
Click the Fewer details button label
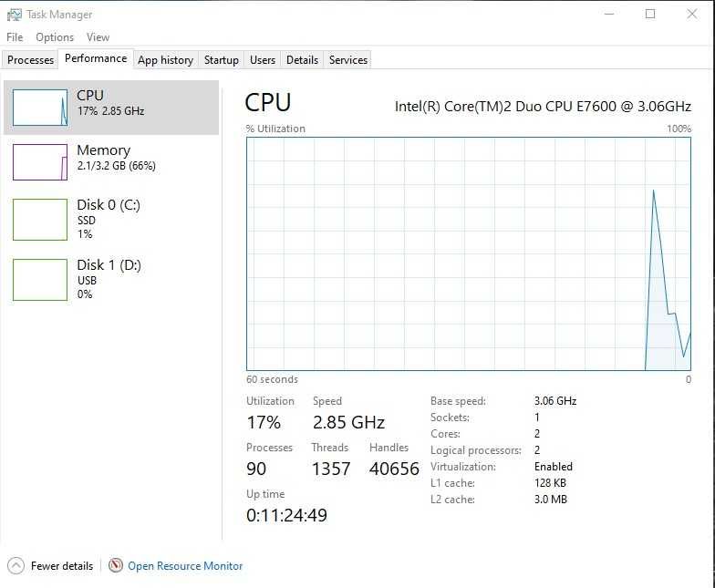[x=62, y=566]
